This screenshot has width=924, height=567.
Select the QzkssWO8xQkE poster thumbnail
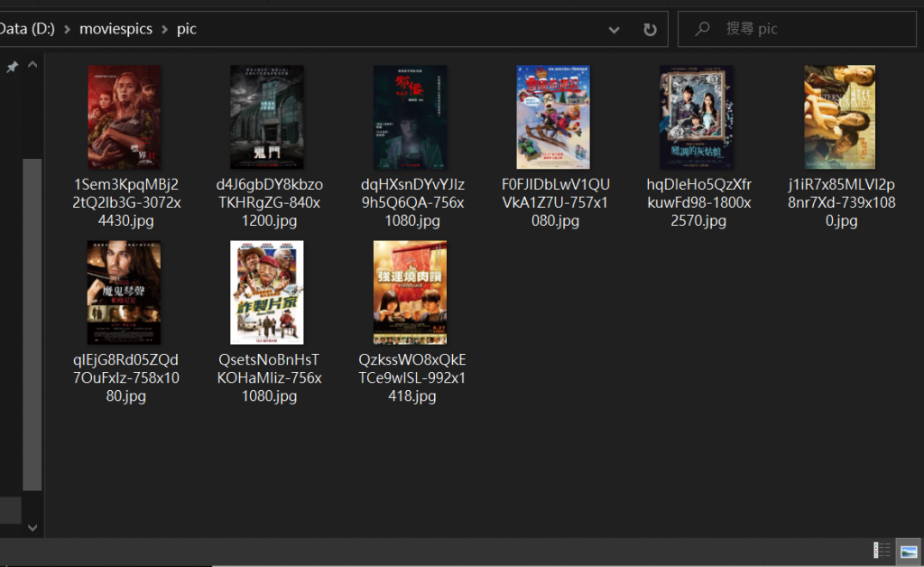411,293
